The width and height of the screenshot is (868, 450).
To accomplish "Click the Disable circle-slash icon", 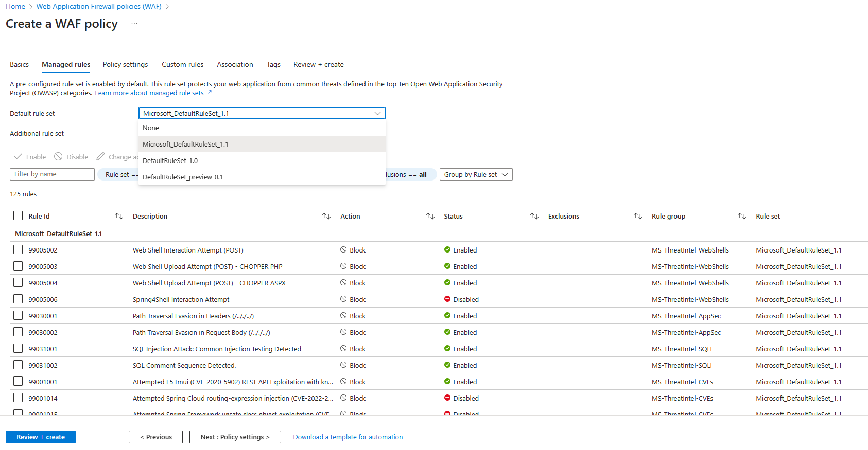I will click(58, 156).
